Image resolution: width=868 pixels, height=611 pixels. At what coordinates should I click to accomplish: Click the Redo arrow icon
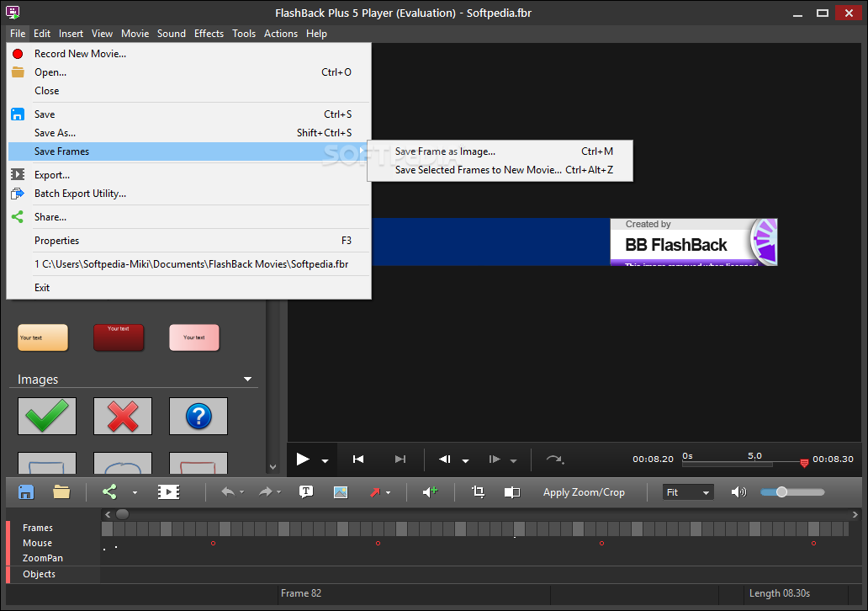(266, 491)
